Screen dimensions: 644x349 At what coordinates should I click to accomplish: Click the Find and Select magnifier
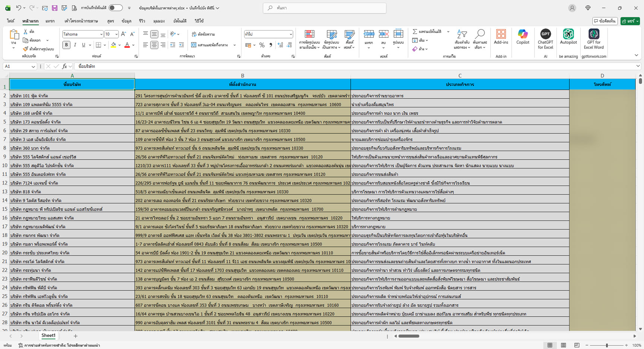tap(480, 35)
